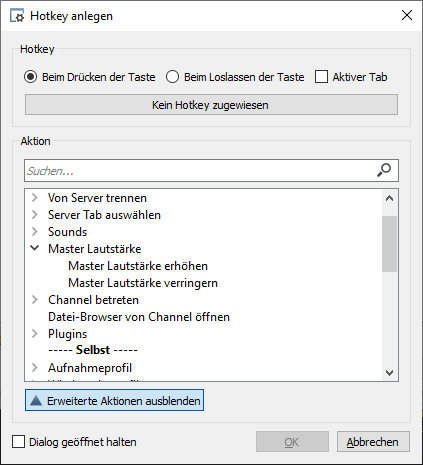Select Master Lautstärke verringern action
The image size is (423, 465).
point(143,283)
